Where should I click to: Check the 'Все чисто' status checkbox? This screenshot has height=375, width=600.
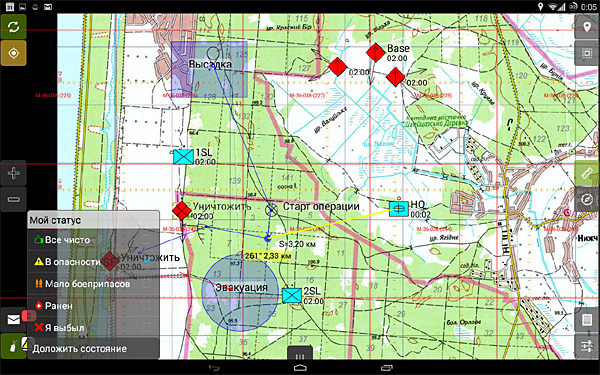coord(145,240)
